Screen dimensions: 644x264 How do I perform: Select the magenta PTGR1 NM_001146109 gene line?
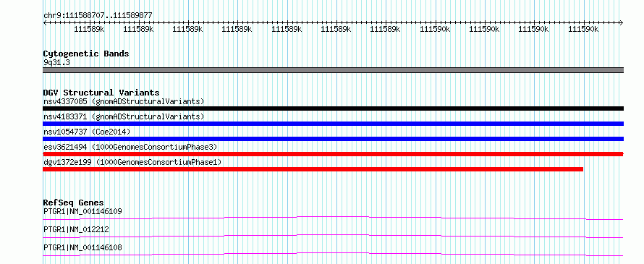coord(333,218)
